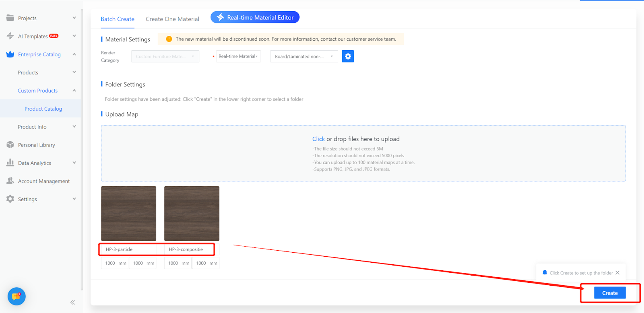This screenshot has width=644, height=313.
Task: Click the Personal Library cube icon
Action: point(10,145)
